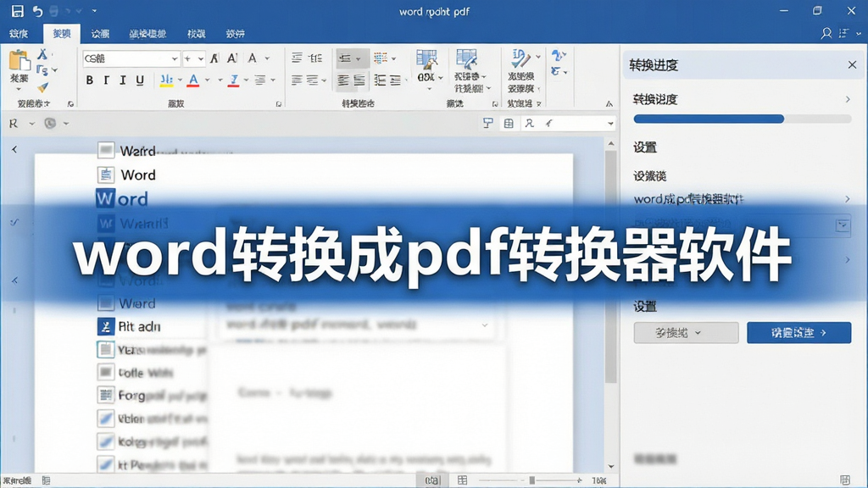
Task: Click the person icon in the secondary toolbar
Action: coord(529,124)
